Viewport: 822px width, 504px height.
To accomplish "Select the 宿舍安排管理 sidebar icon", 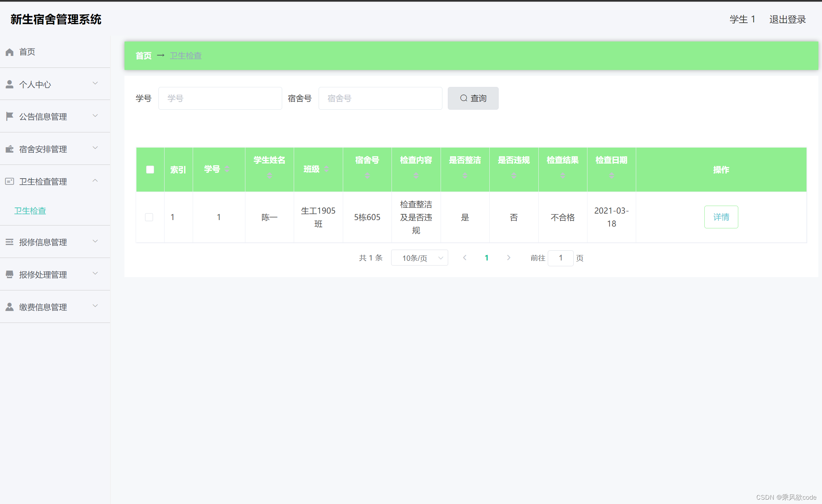I will 9,148.
